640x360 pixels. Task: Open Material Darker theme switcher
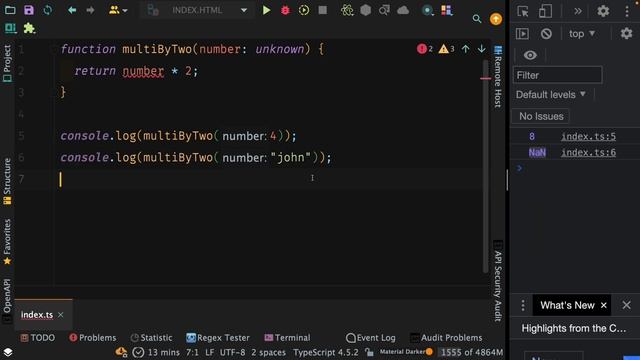(406, 352)
